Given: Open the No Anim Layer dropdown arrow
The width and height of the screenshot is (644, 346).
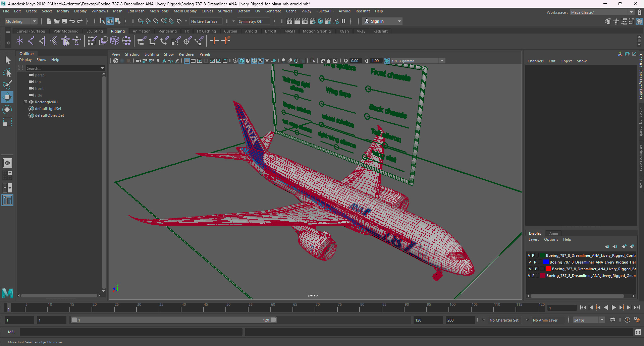Looking at the screenshot, I should 527,320.
